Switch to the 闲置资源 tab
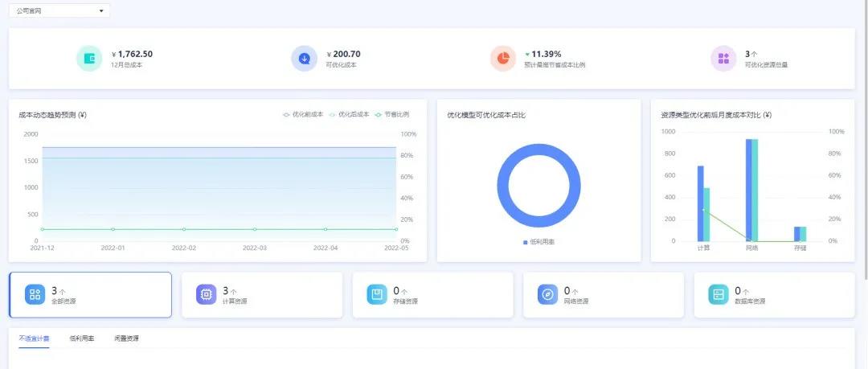 pyautogui.click(x=126, y=338)
